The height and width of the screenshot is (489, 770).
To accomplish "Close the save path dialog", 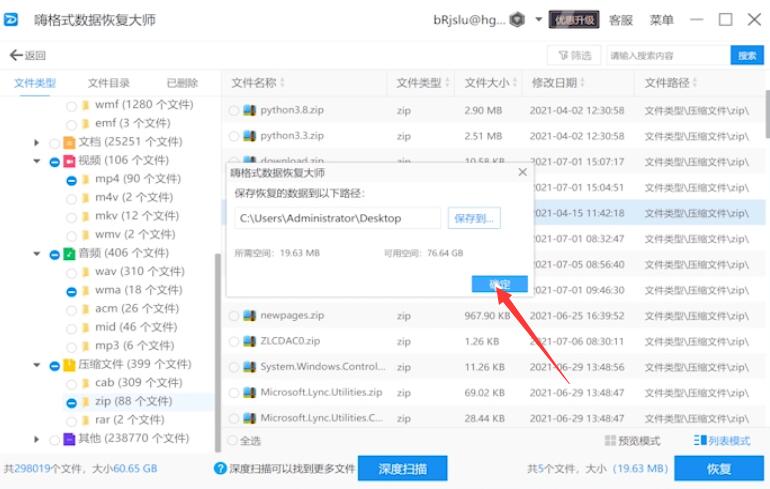I will point(522,172).
